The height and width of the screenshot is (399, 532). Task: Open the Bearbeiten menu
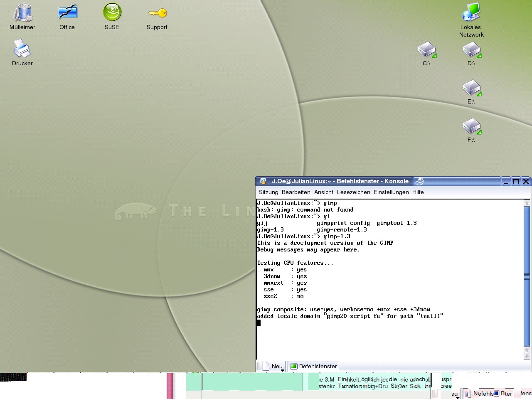tap(296, 192)
